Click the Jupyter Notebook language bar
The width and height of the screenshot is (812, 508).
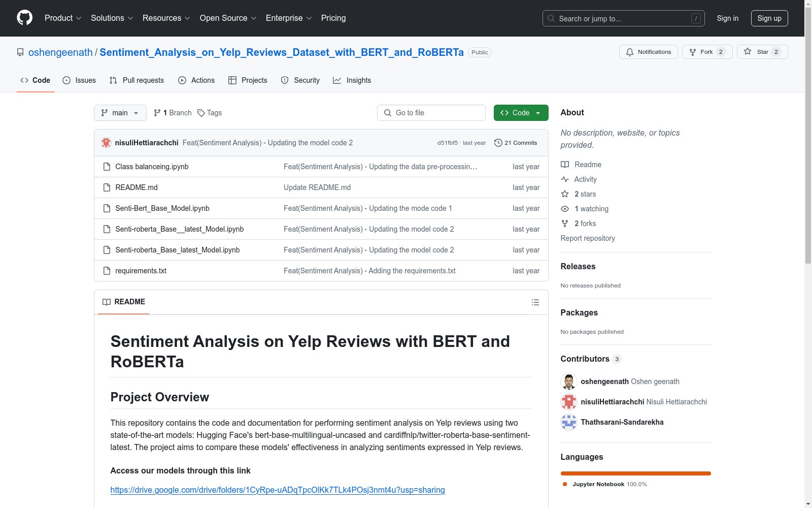635,473
